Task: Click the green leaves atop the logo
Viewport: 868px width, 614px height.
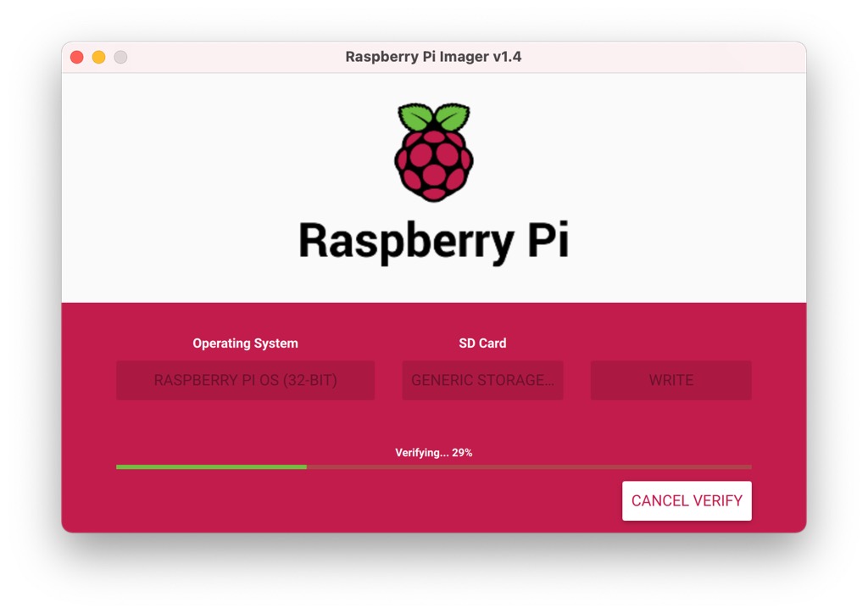Action: (x=433, y=117)
